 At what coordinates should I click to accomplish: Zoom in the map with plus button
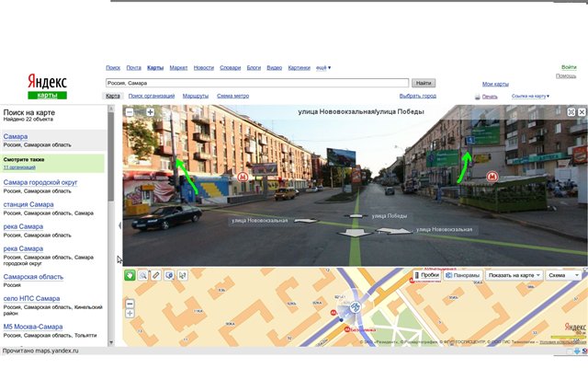tap(130, 313)
